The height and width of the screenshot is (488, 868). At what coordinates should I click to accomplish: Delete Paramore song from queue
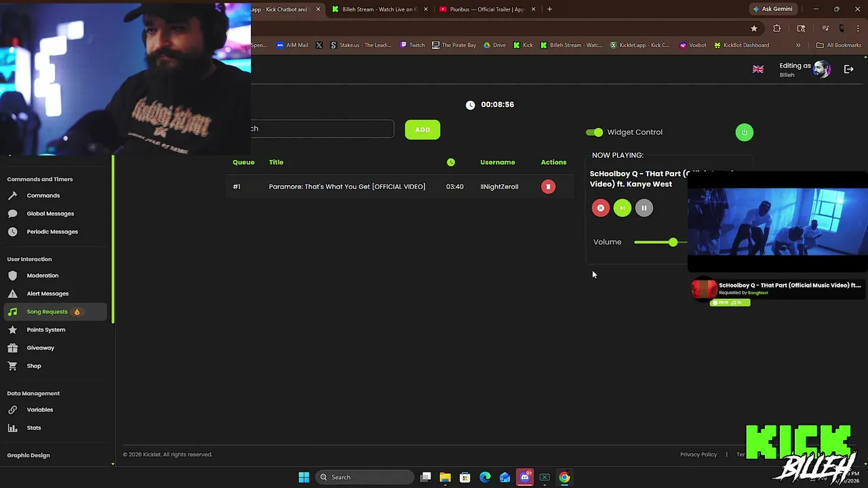click(x=548, y=186)
